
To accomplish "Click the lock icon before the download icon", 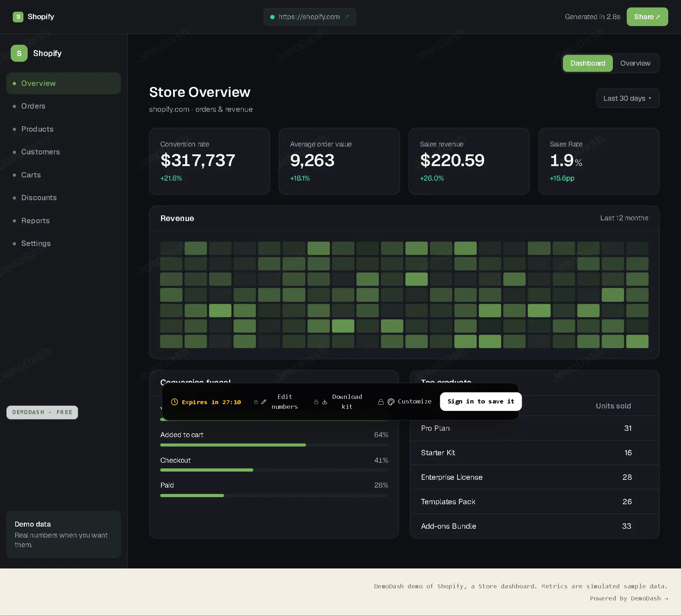I will 316,402.
